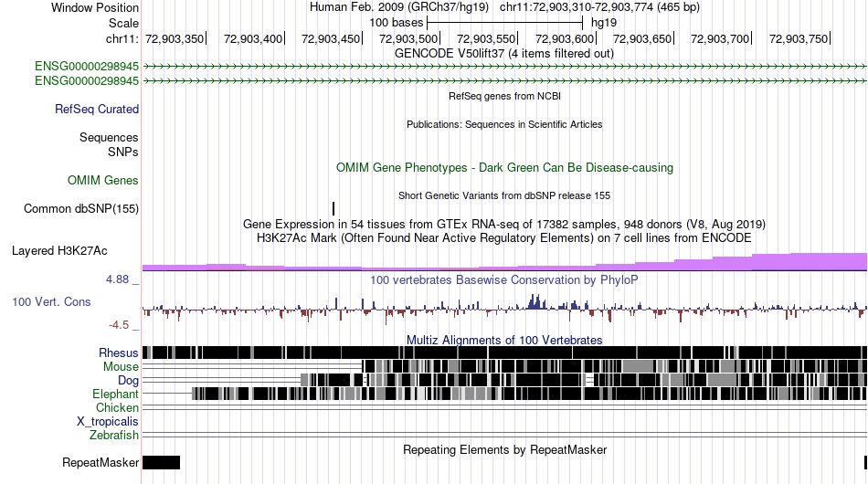
Task: Click the RefSeq genes from NCBI title
Action: (x=504, y=96)
